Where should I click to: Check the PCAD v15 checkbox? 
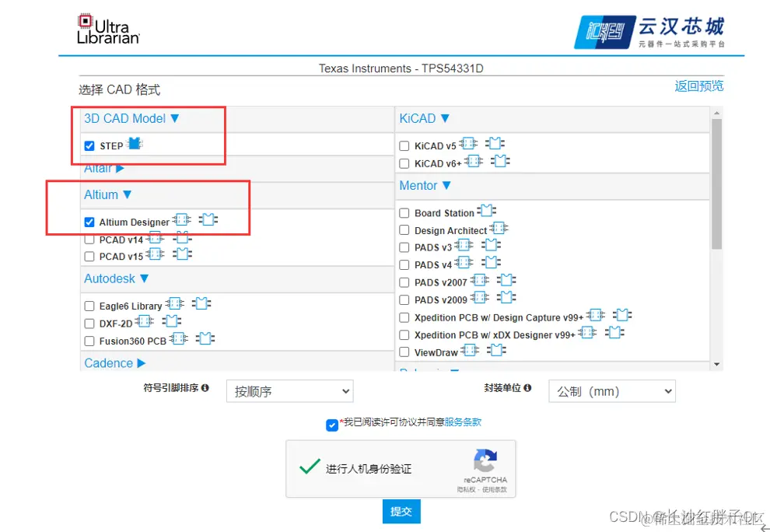coord(89,257)
